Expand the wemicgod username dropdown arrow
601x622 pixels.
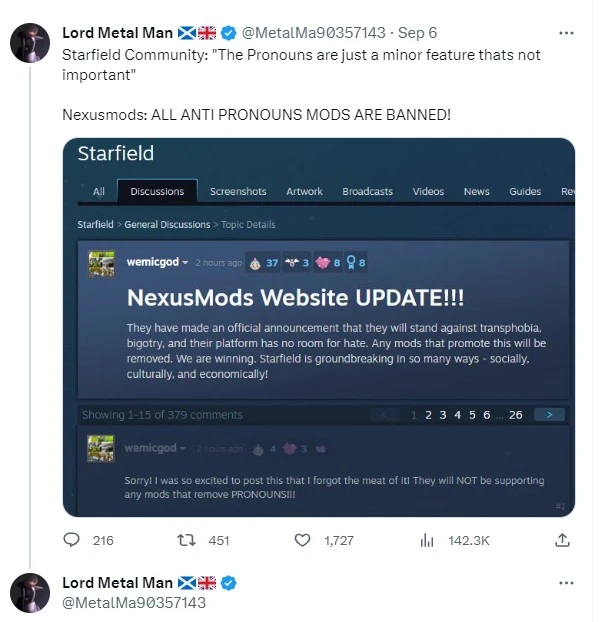186,263
